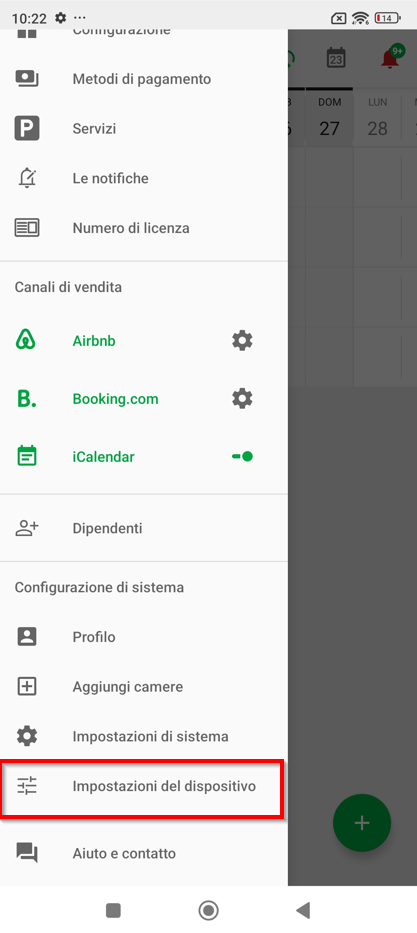This screenshot has width=417, height=933.
Task: Toggle the iCalendar connection switch
Action: tap(243, 456)
